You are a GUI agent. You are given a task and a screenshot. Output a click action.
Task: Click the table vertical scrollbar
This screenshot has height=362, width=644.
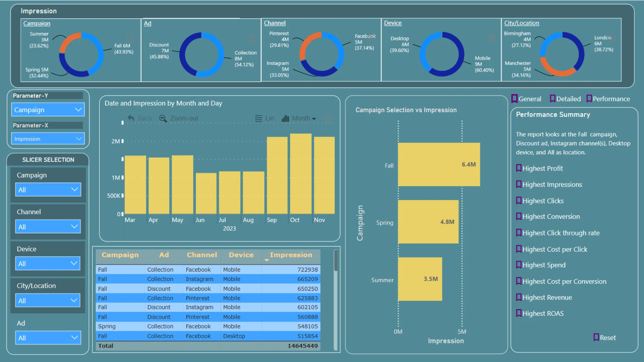(x=336, y=261)
